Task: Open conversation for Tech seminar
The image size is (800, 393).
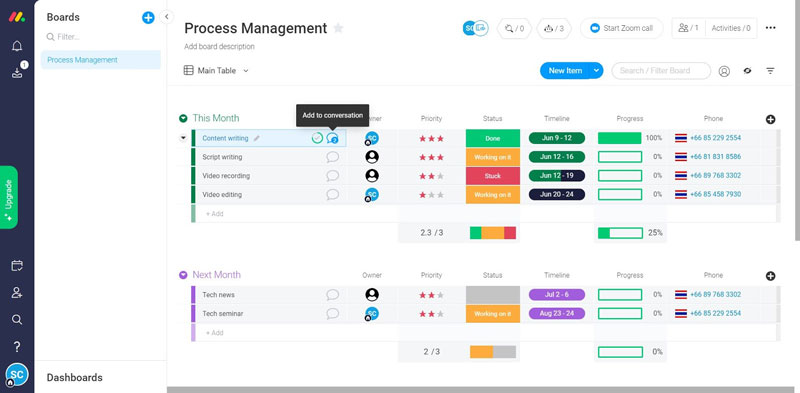Action: pyautogui.click(x=333, y=313)
